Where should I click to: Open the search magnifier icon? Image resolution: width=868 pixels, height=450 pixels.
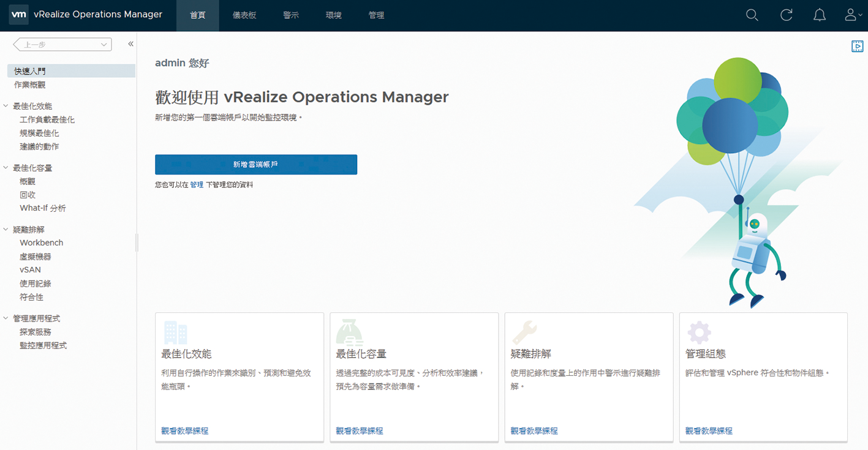pyautogui.click(x=752, y=15)
